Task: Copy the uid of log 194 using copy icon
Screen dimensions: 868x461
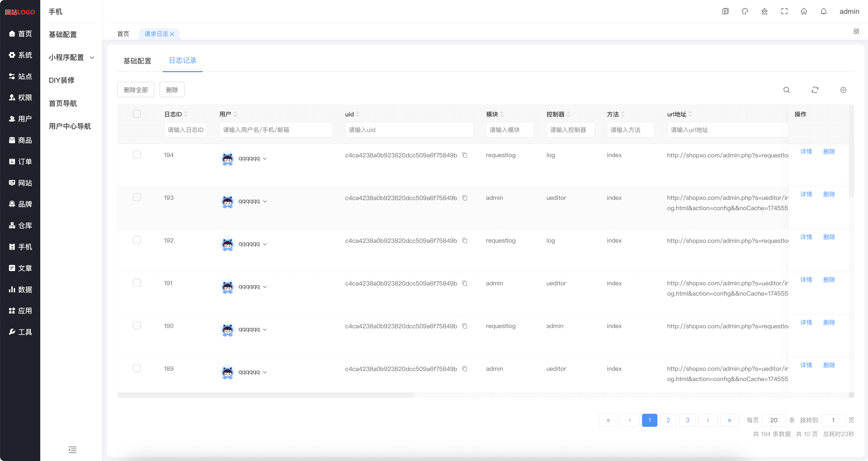Action: (465, 155)
